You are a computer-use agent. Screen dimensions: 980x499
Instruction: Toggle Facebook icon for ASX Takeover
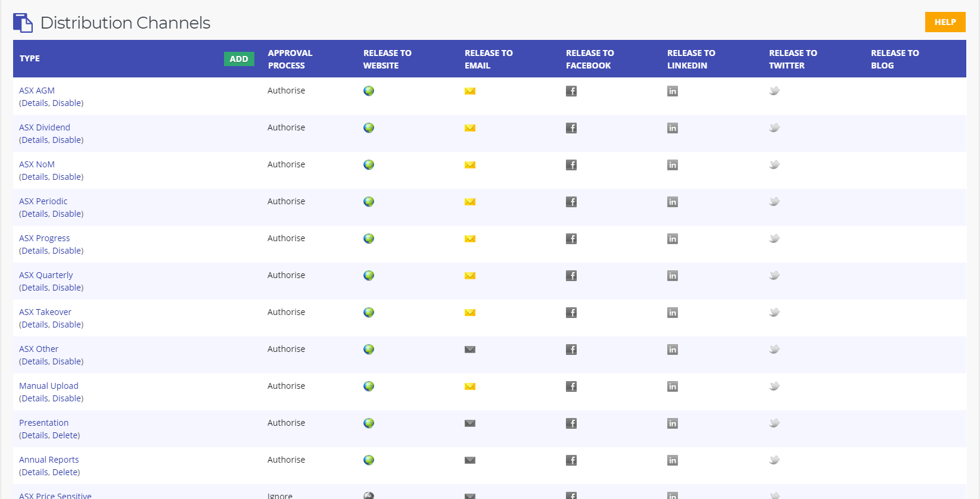click(571, 313)
